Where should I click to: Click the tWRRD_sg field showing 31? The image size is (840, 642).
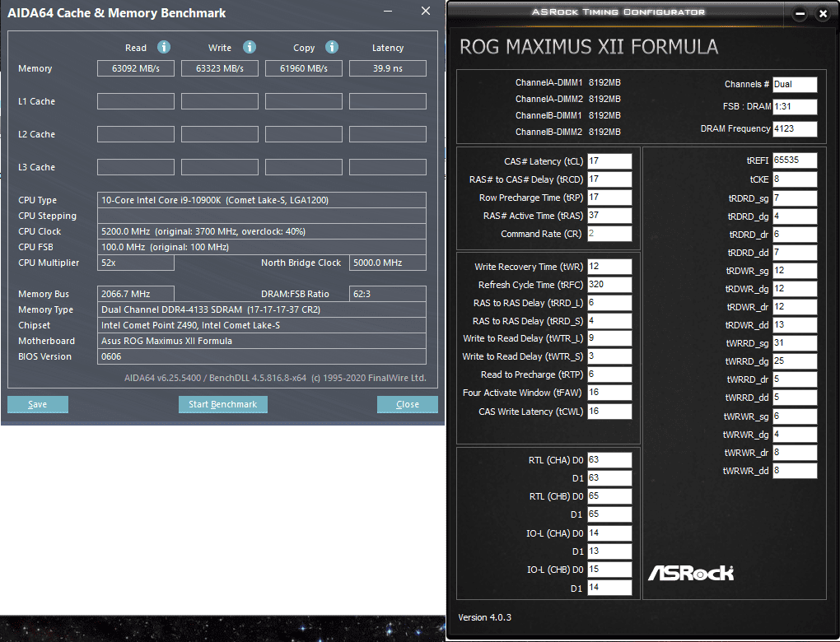tap(795, 343)
